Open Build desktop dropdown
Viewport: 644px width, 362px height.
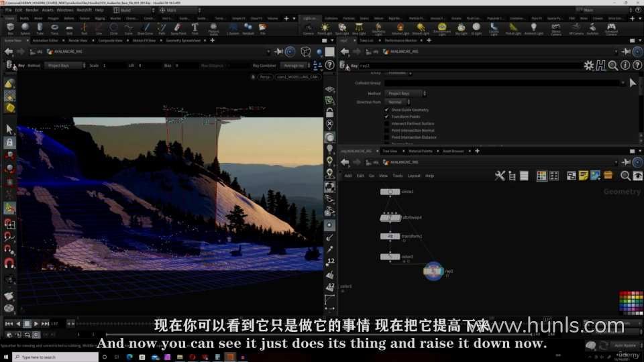pos(134,10)
